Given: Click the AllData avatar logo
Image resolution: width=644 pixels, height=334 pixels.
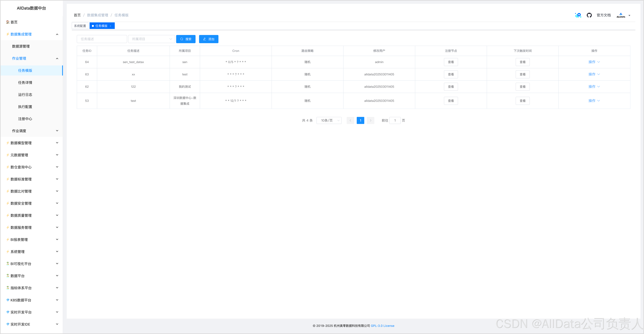Looking at the screenshot, I should coord(620,15).
